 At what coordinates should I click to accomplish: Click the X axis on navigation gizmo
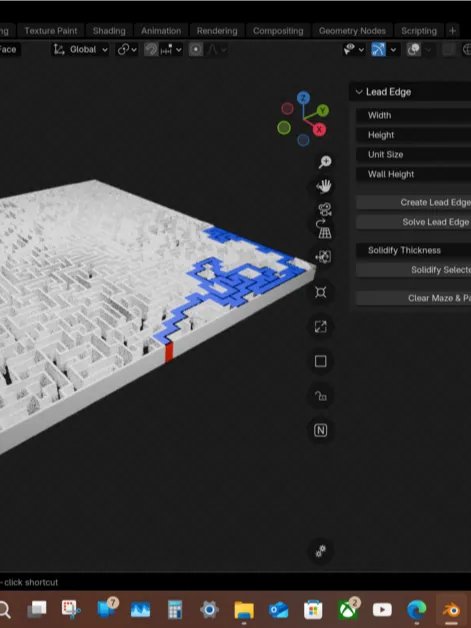pos(319,129)
